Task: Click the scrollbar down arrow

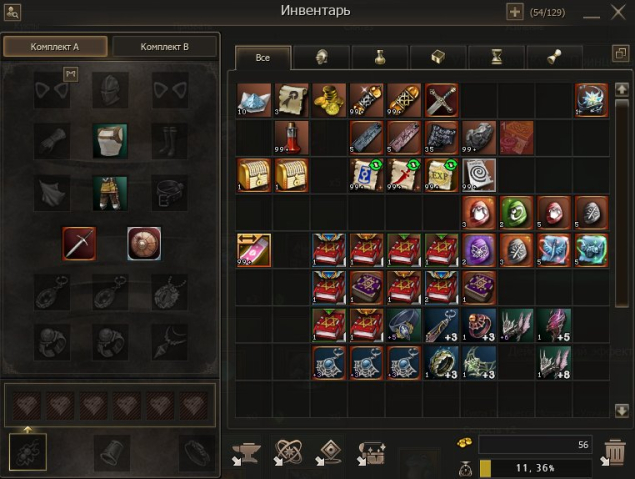Action: [x=622, y=411]
